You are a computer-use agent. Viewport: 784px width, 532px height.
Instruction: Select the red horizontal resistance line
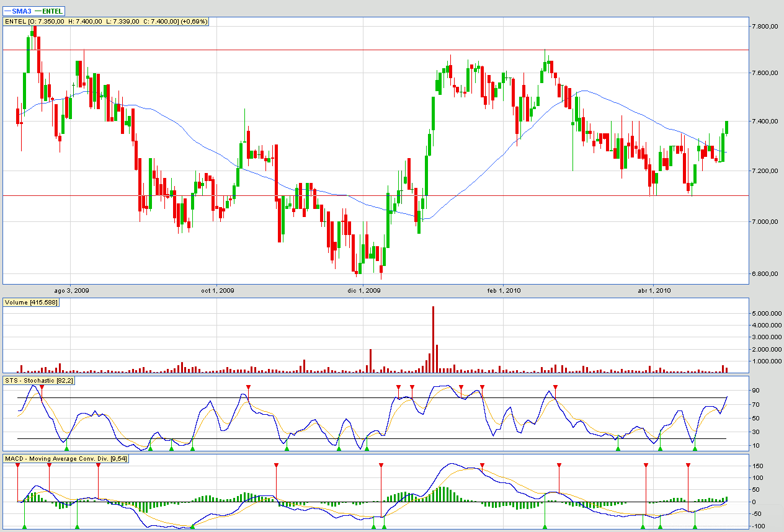point(372,50)
